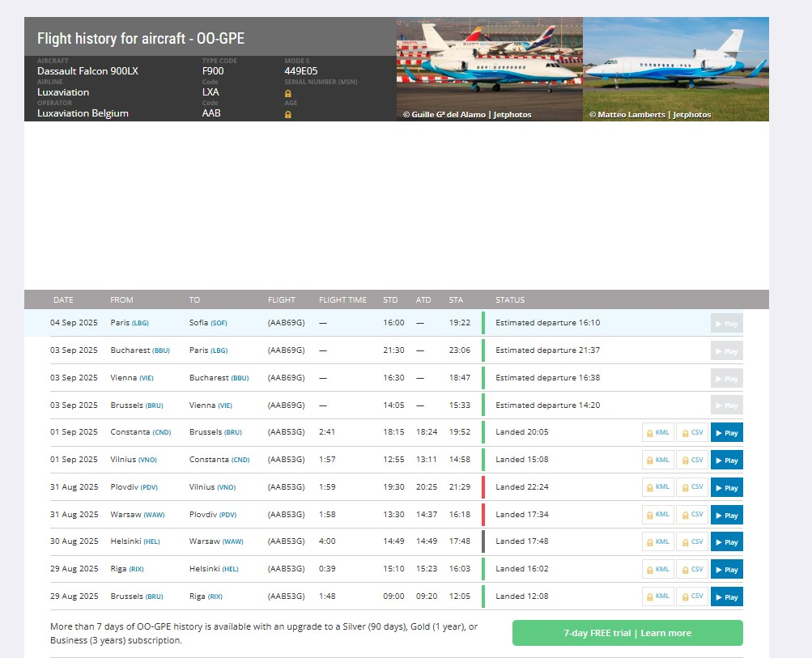
Task: Download KML for Brussels to Riga flight
Action: [657, 596]
